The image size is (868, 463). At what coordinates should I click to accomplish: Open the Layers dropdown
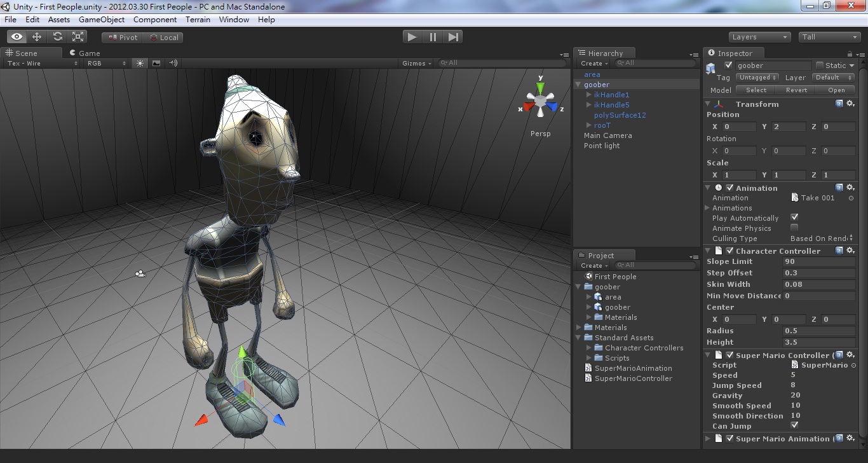point(759,38)
